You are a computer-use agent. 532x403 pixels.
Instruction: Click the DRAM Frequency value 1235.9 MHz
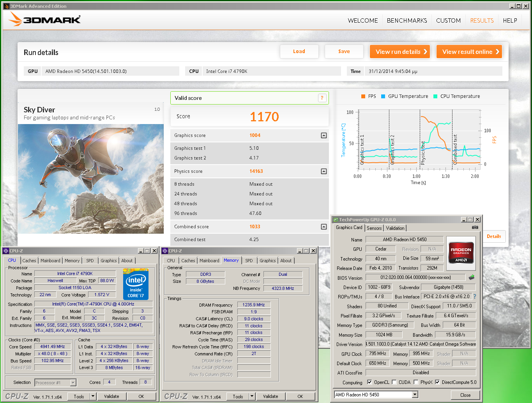254,305
